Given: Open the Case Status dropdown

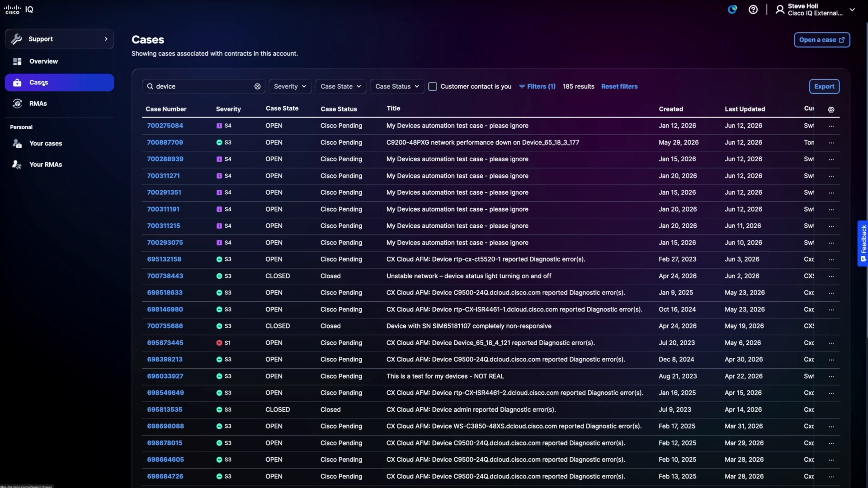Looking at the screenshot, I should pyautogui.click(x=397, y=86).
